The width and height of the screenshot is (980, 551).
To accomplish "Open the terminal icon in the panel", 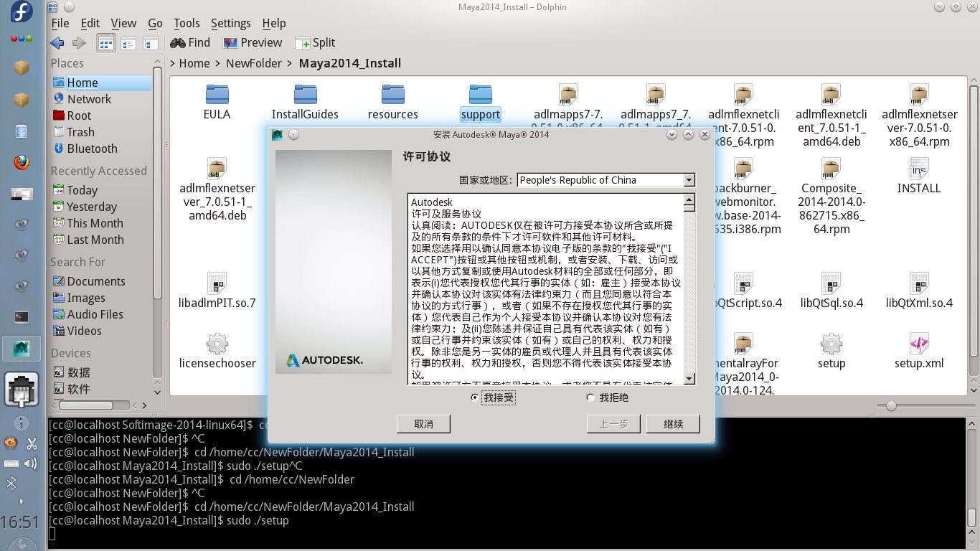I will pyautogui.click(x=22, y=316).
